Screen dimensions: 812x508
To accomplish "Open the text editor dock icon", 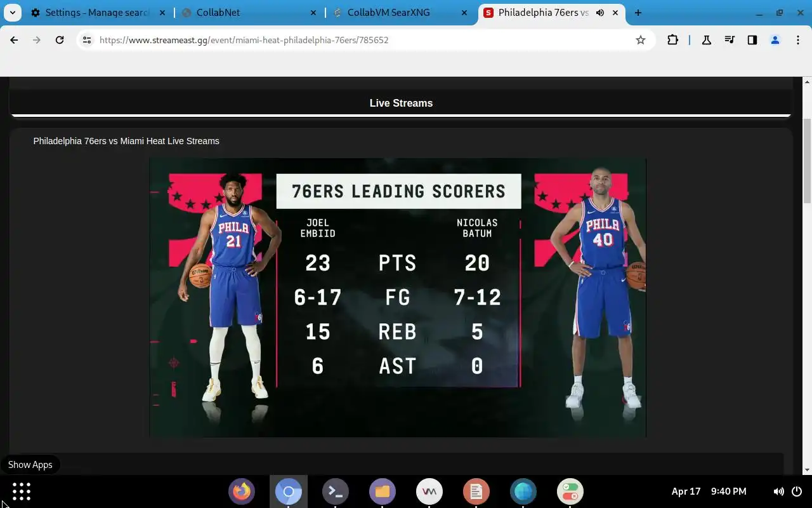I will (476, 491).
